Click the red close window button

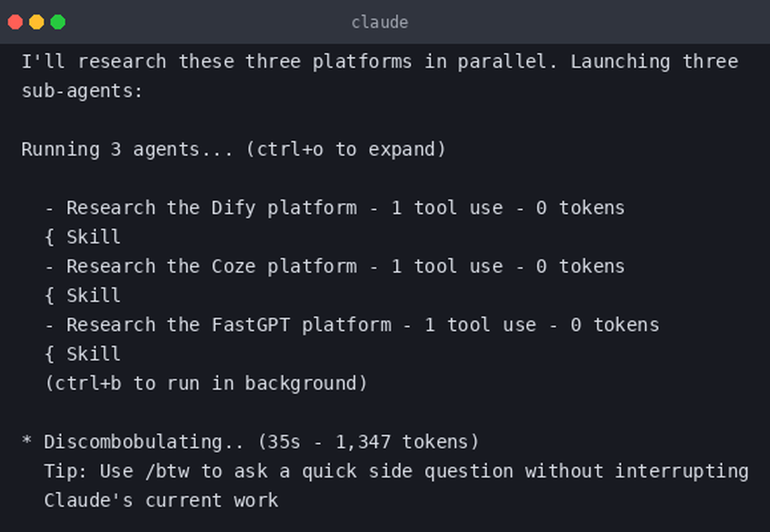click(x=15, y=22)
